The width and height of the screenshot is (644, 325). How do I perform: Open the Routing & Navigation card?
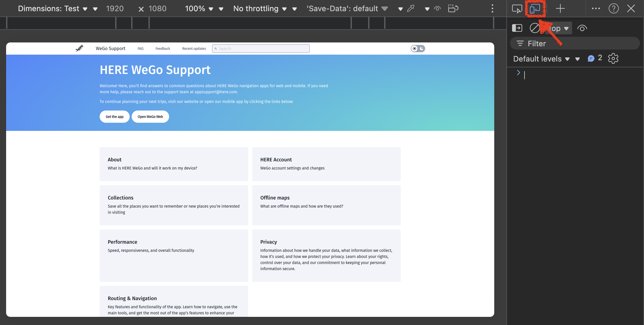point(174,301)
